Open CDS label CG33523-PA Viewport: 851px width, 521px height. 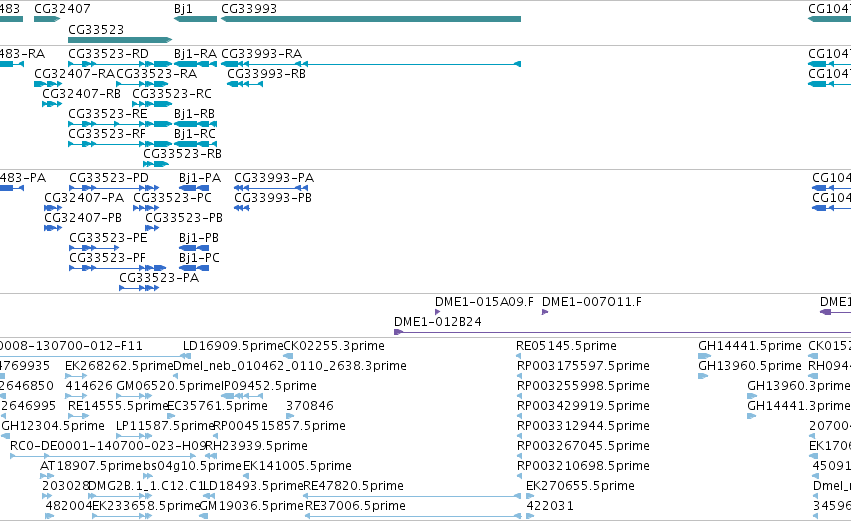pyautogui.click(x=159, y=278)
